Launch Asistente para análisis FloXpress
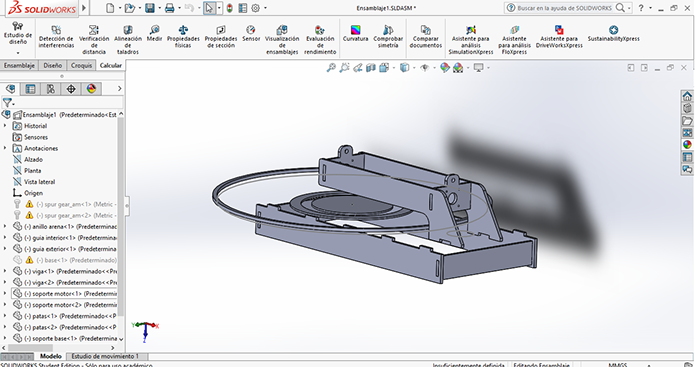This screenshot has height=367, width=695. tap(514, 39)
